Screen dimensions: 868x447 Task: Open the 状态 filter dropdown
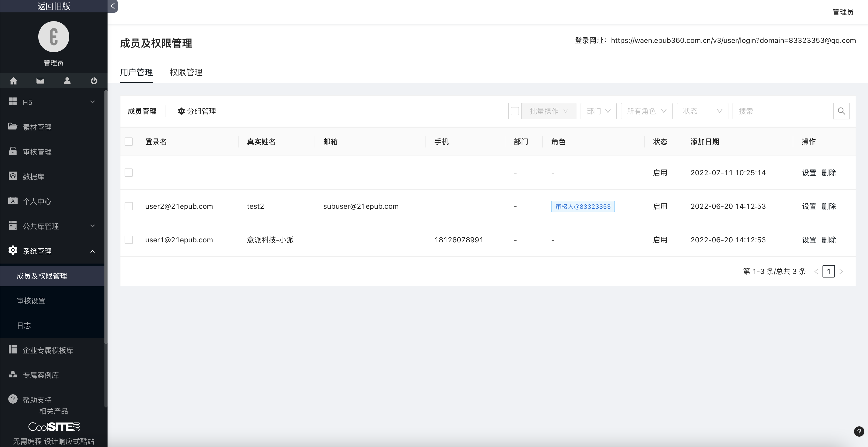click(702, 111)
